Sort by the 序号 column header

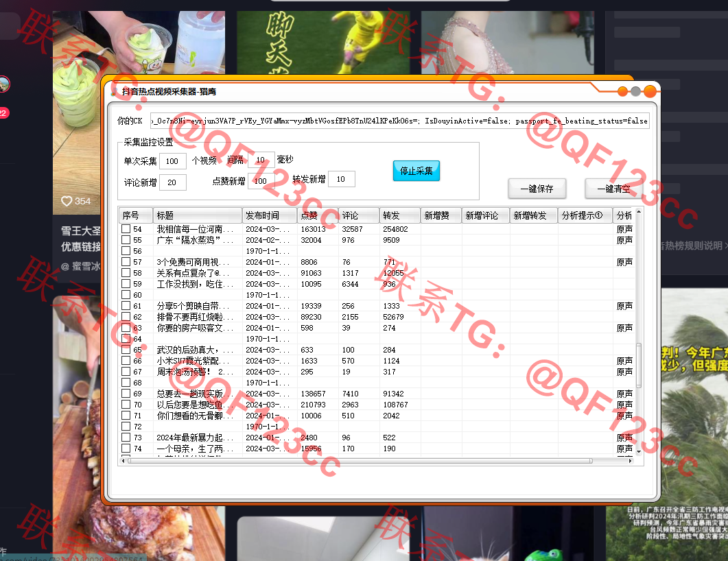coord(136,215)
